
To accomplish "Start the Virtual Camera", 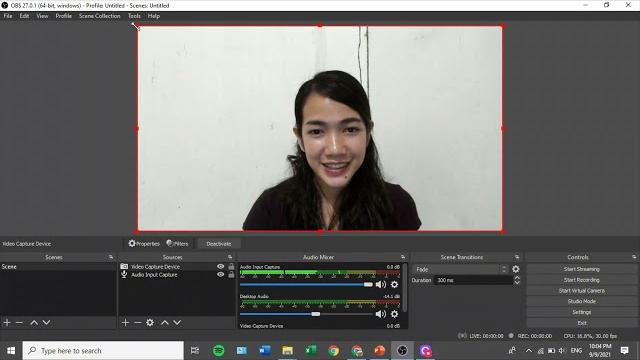I will (581, 291).
